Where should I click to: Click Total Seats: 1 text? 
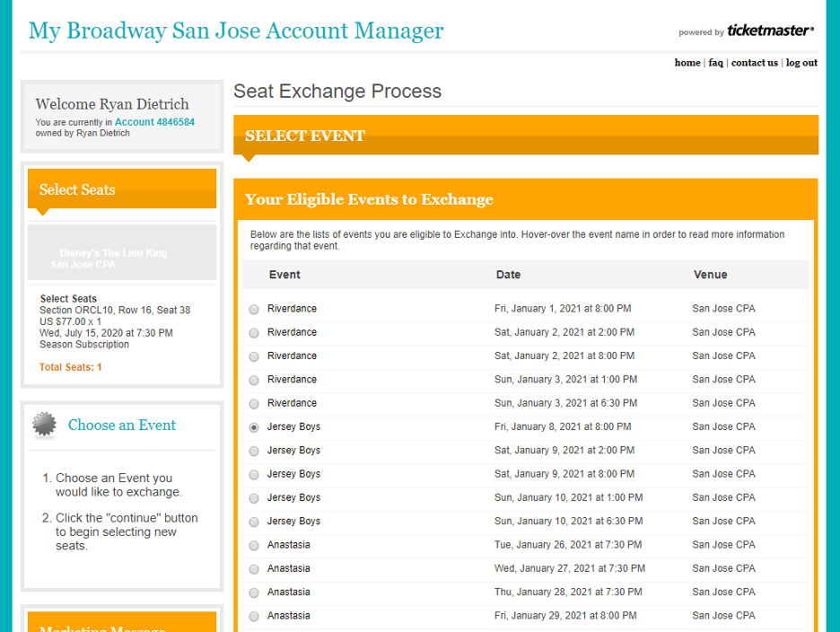click(x=70, y=367)
